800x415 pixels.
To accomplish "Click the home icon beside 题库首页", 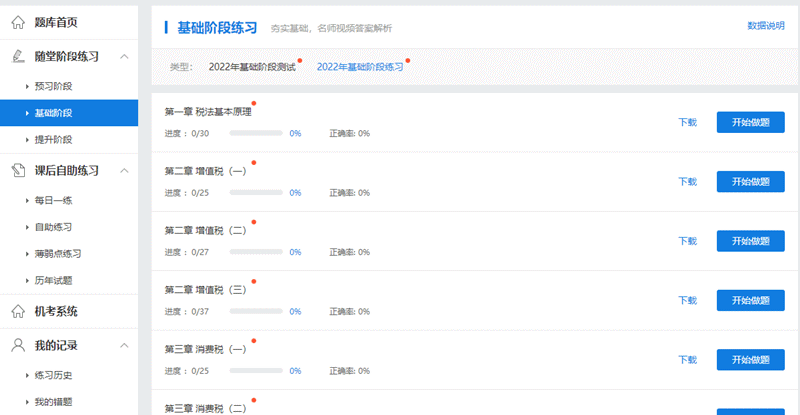I will click(17, 23).
